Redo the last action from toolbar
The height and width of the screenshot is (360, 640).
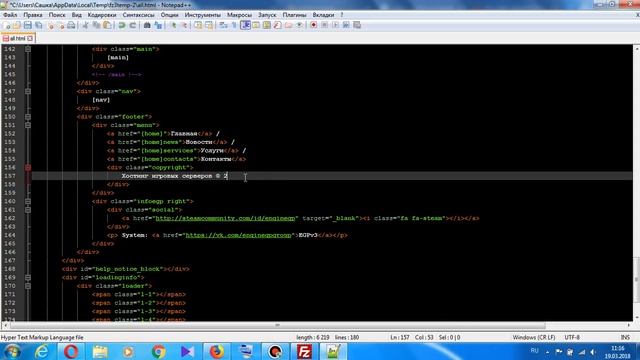click(133, 25)
